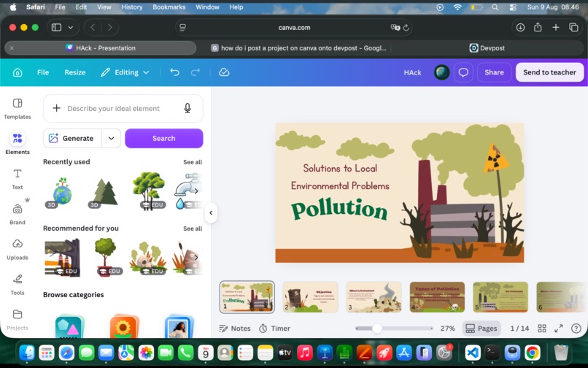The height and width of the screenshot is (368, 588).
Task: Open the Elements sidebar panel
Action: pos(18,143)
